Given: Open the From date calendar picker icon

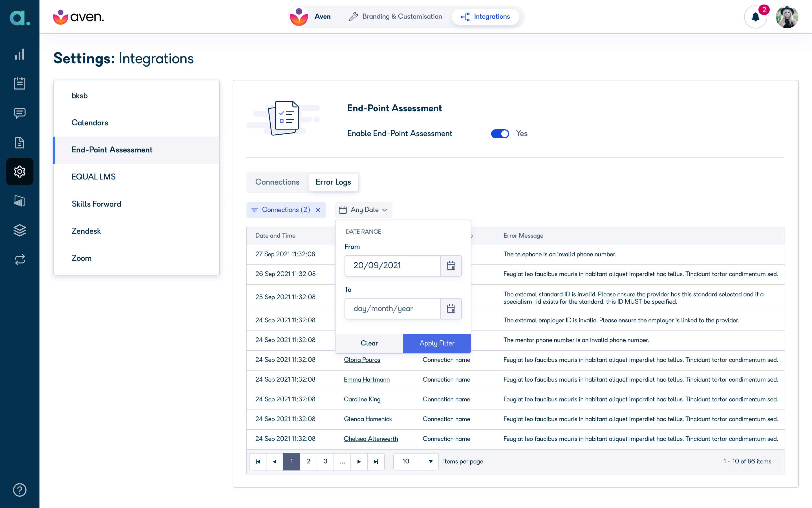Looking at the screenshot, I should pyautogui.click(x=451, y=265).
